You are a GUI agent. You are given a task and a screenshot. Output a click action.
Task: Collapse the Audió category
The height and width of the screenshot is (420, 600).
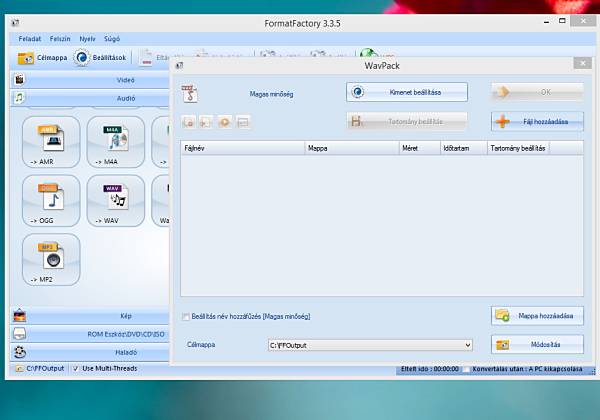(x=90, y=98)
